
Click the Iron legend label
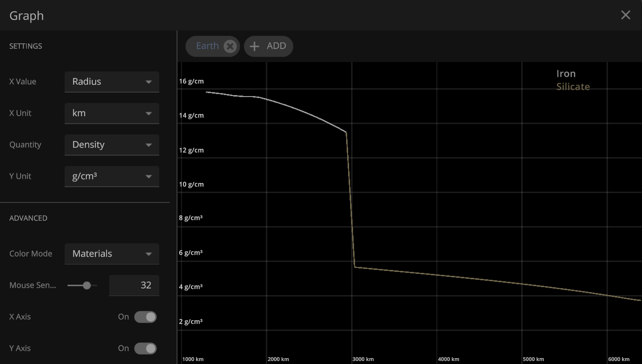tap(566, 74)
